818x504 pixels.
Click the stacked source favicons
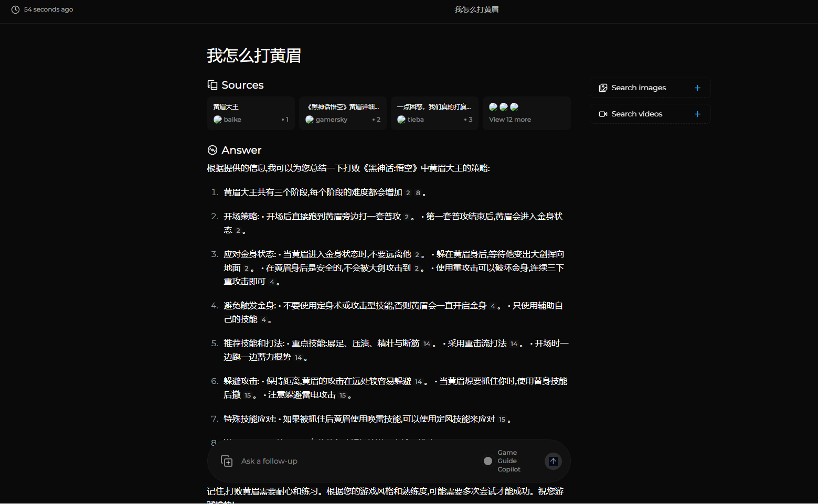504,107
